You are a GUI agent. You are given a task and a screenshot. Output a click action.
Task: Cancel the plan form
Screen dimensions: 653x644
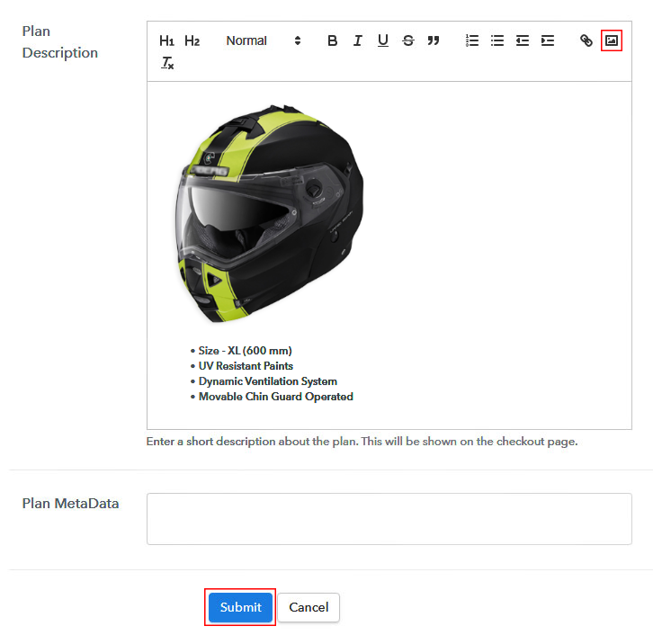[309, 607]
